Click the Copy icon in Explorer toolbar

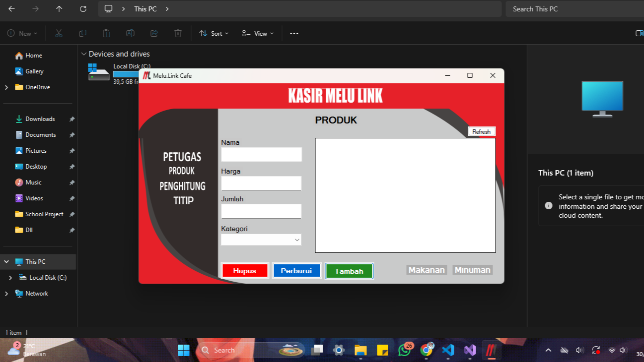82,33
